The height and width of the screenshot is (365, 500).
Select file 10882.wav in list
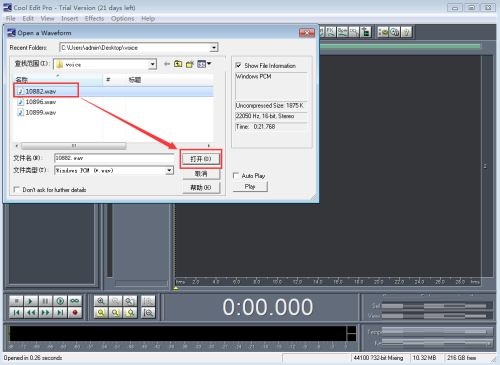[113, 91]
